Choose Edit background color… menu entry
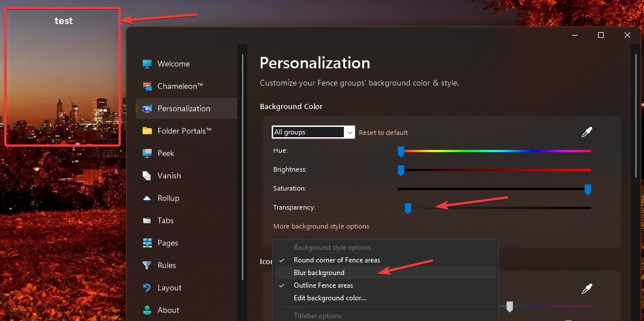Viewport: 644px width, 321px height. 329,298
